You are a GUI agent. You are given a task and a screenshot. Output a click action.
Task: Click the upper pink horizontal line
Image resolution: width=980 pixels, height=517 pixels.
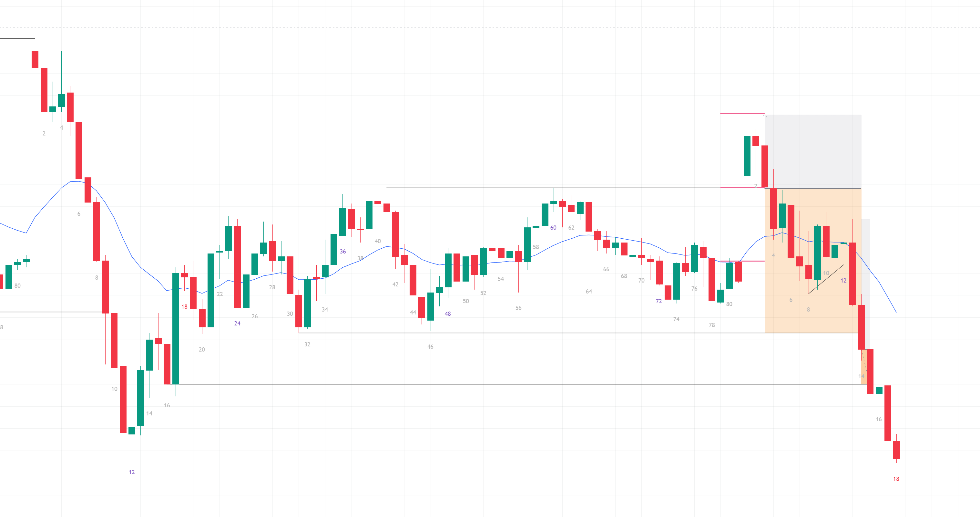[x=742, y=114]
